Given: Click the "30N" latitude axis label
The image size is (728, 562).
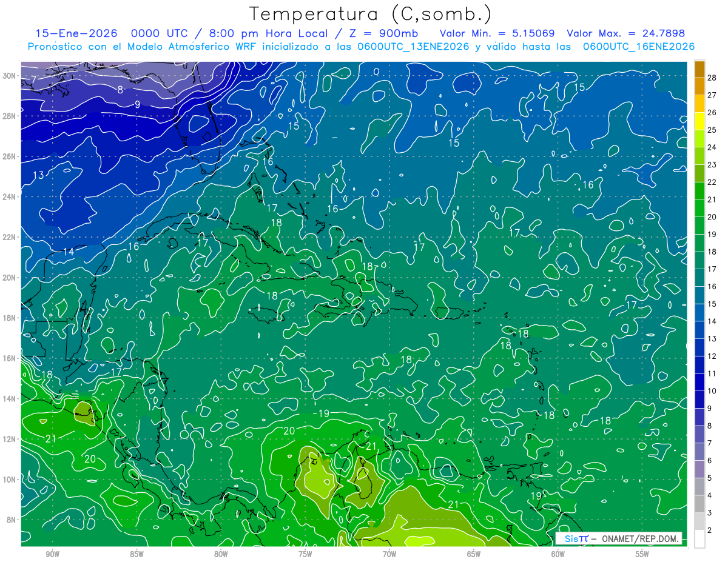Looking at the screenshot, I should [x=10, y=76].
